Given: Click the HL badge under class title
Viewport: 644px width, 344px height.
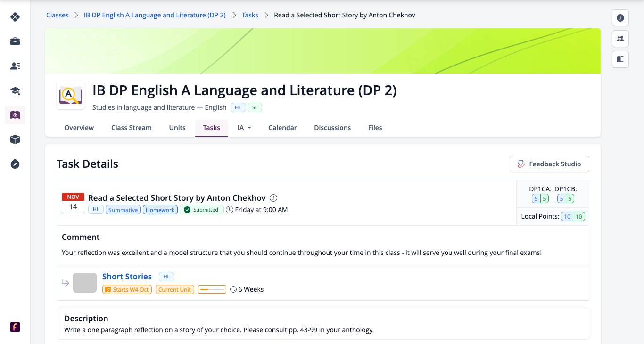Looking at the screenshot, I should pyautogui.click(x=238, y=107).
